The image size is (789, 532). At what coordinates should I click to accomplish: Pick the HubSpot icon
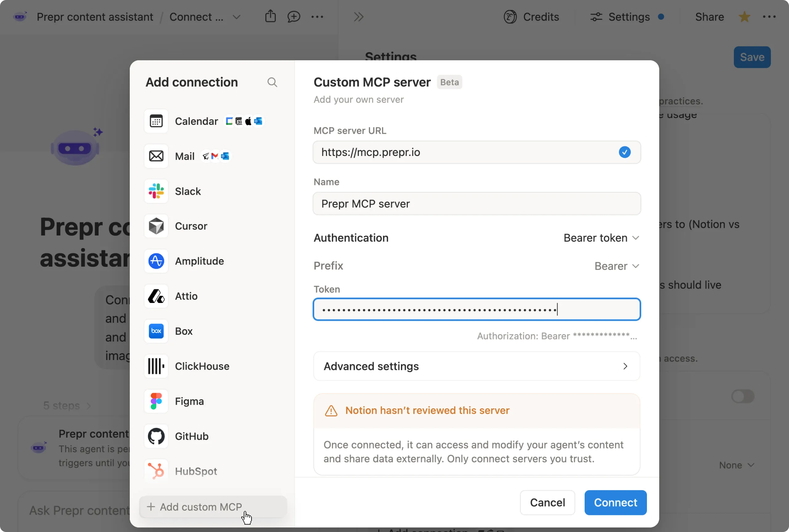click(x=156, y=471)
